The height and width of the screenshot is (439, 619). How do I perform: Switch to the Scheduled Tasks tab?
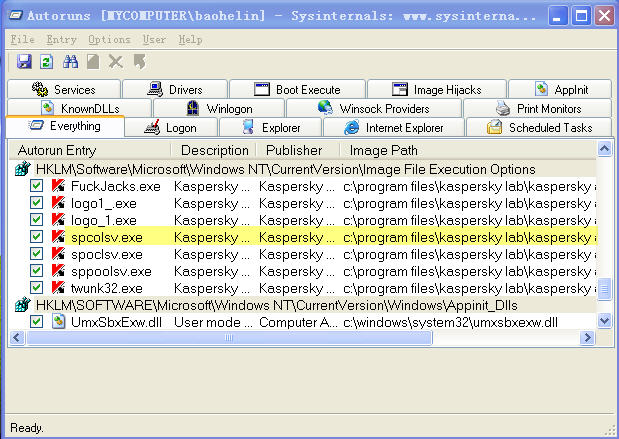(538, 128)
